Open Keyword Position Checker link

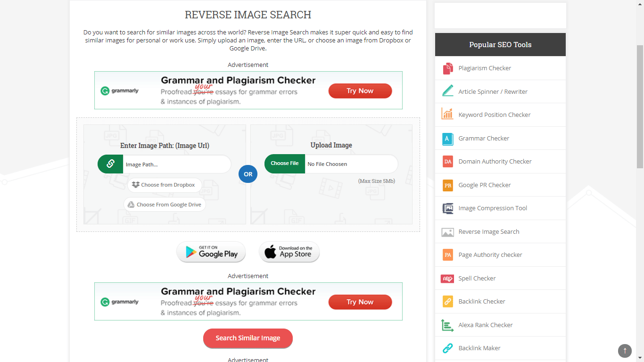495,115
